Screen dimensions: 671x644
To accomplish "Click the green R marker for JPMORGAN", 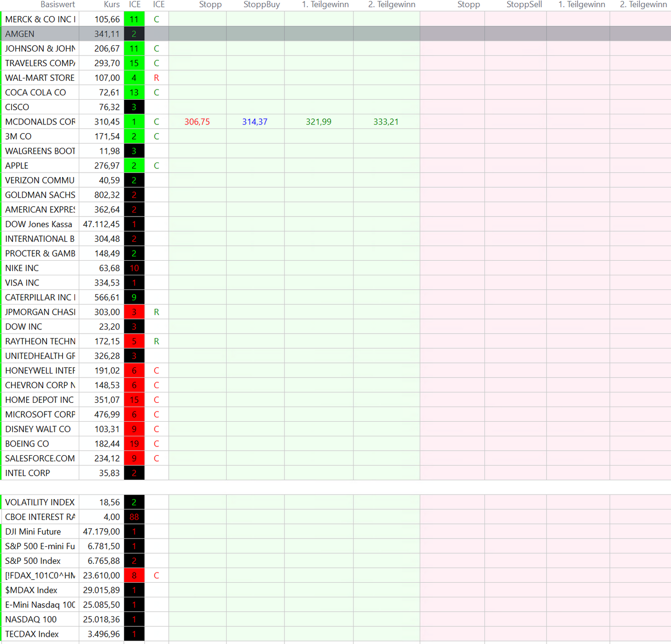I will point(156,312).
